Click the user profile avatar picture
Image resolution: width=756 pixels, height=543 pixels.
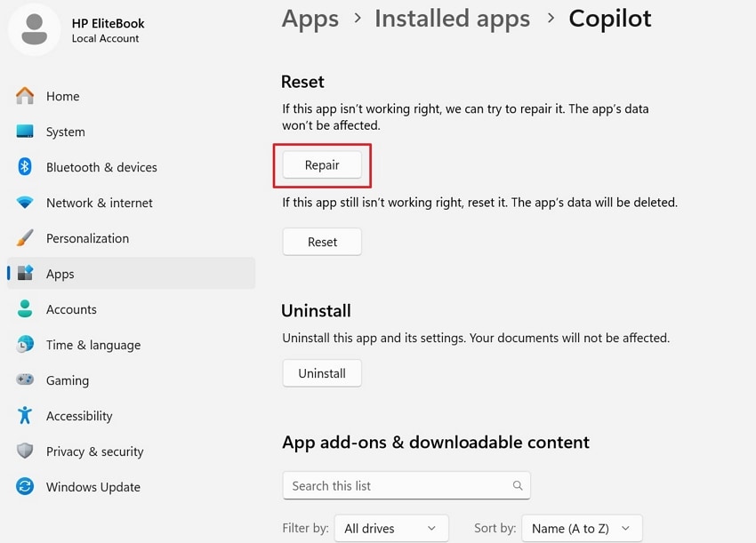[x=35, y=29]
